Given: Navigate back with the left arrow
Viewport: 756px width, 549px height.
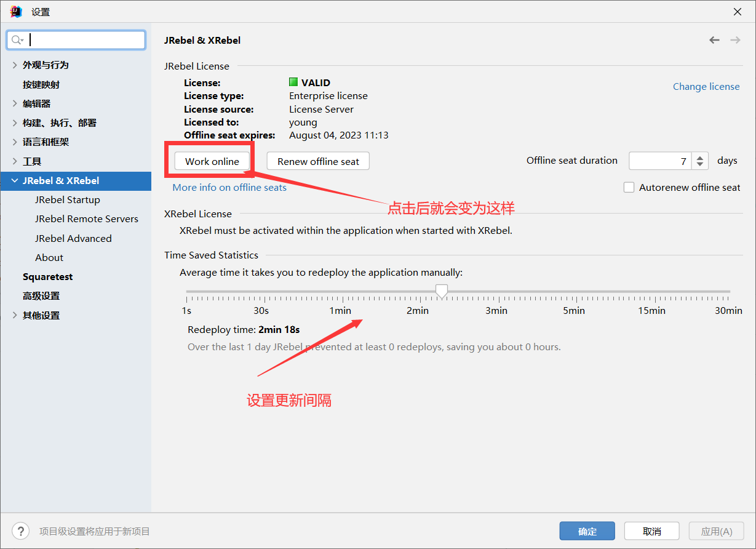Looking at the screenshot, I should coord(714,40).
